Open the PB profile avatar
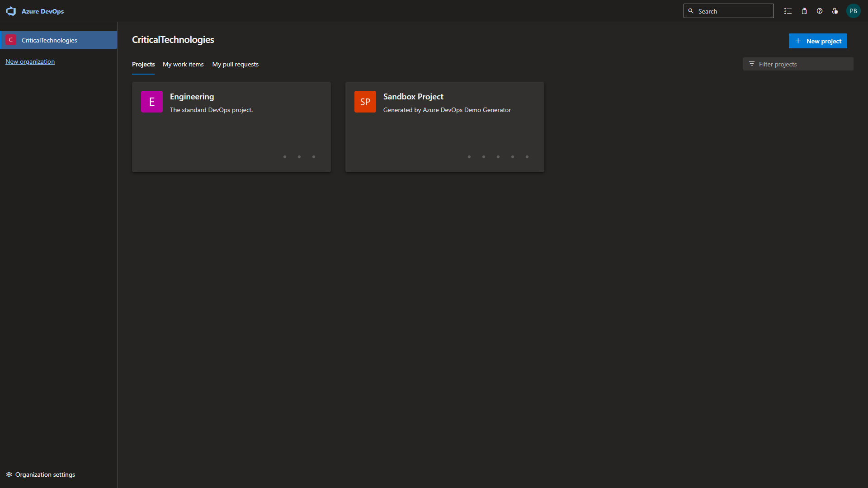868x488 pixels. (854, 11)
